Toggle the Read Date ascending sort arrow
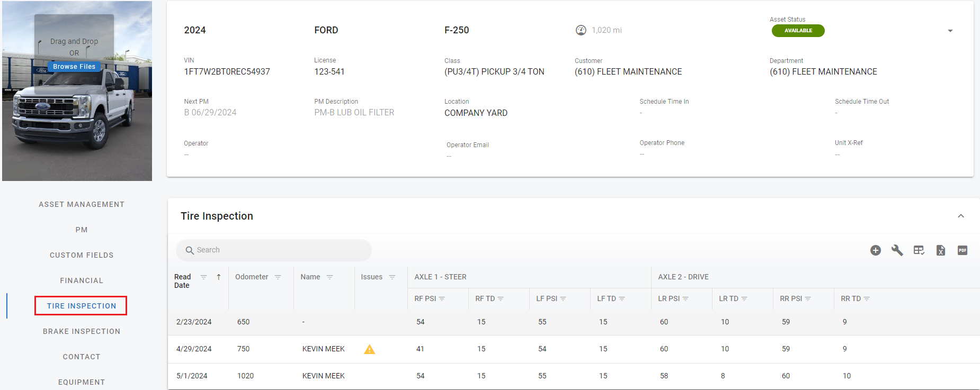 pyautogui.click(x=219, y=277)
